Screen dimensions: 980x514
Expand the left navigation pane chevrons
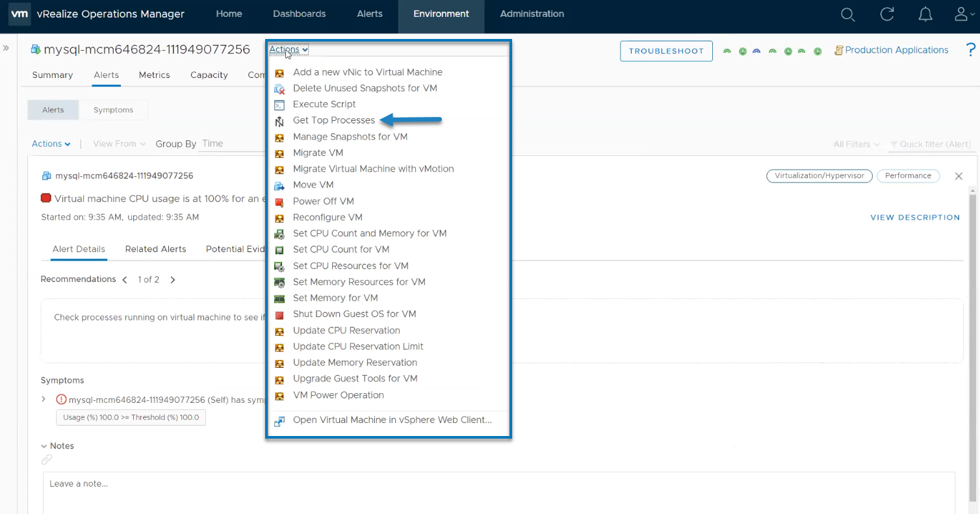point(6,47)
